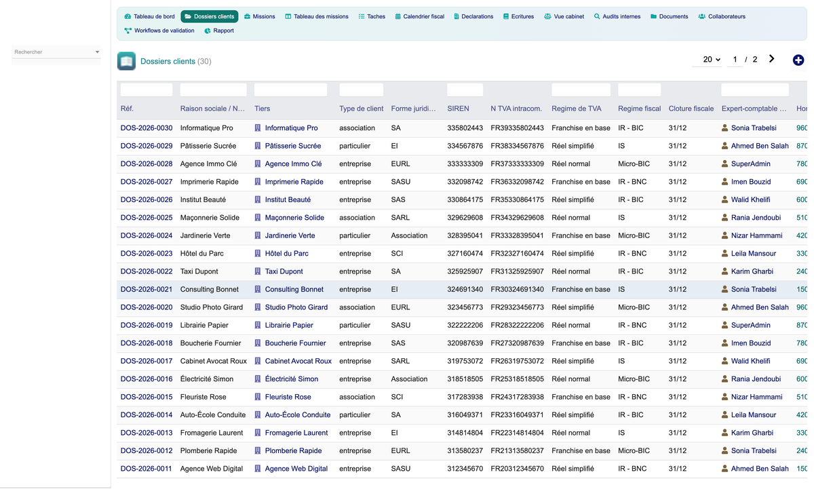Select SIREN cell 335802443
Screen dimensions: 814x504
pos(465,128)
